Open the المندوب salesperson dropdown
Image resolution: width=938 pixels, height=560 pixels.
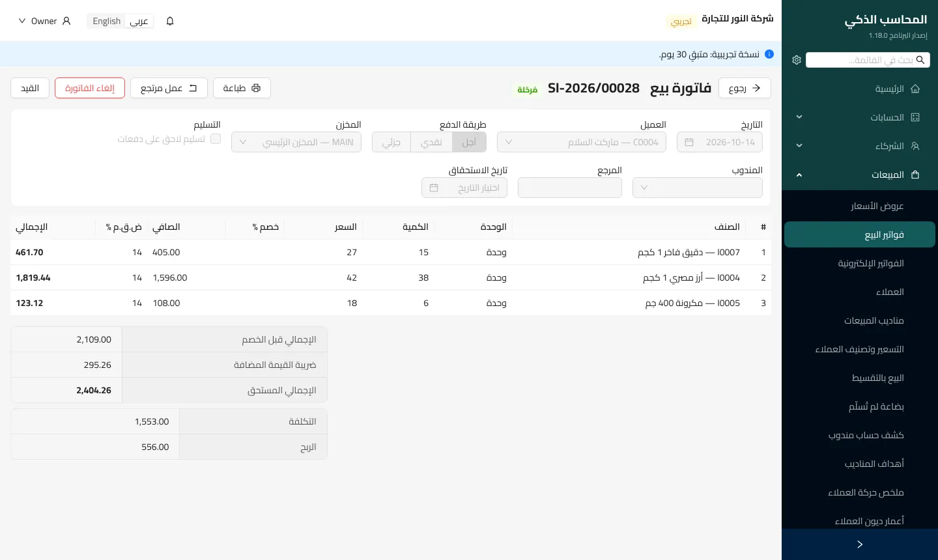coord(698,188)
